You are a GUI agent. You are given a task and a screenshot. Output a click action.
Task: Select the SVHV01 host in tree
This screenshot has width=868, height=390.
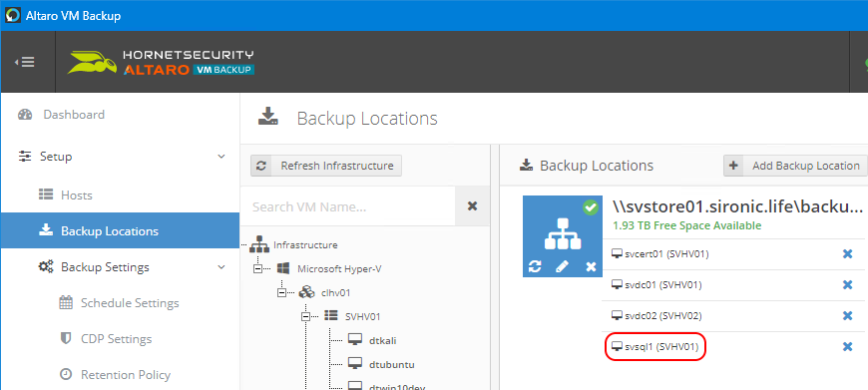(x=362, y=316)
